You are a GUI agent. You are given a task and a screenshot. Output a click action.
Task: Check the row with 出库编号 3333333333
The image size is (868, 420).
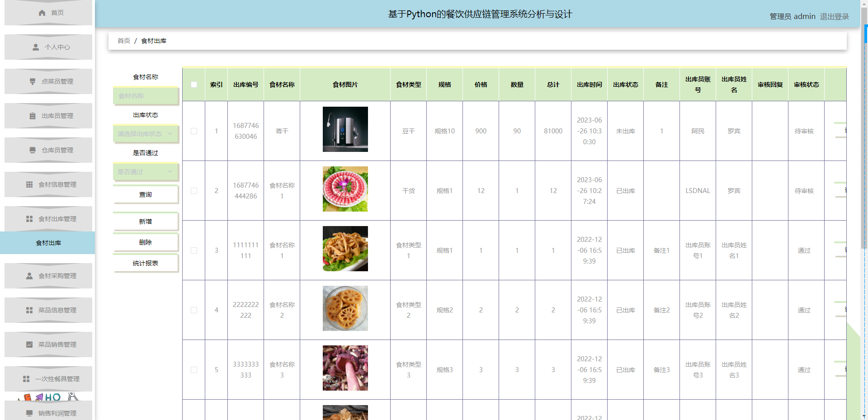pyautogui.click(x=194, y=370)
